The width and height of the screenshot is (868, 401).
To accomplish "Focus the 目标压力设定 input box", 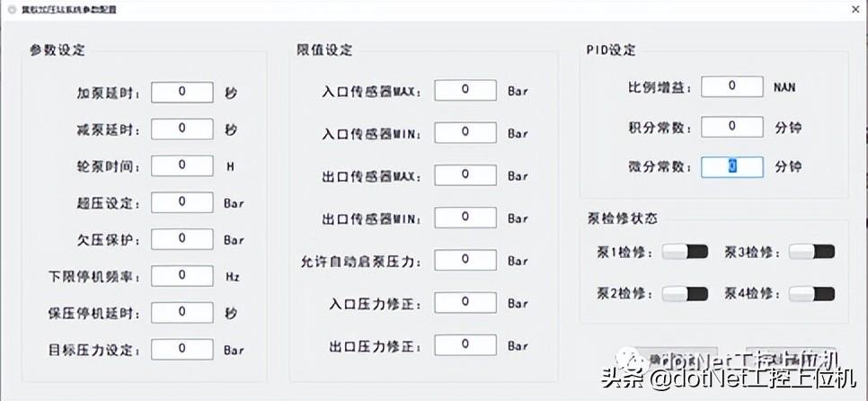I will click(x=182, y=349).
